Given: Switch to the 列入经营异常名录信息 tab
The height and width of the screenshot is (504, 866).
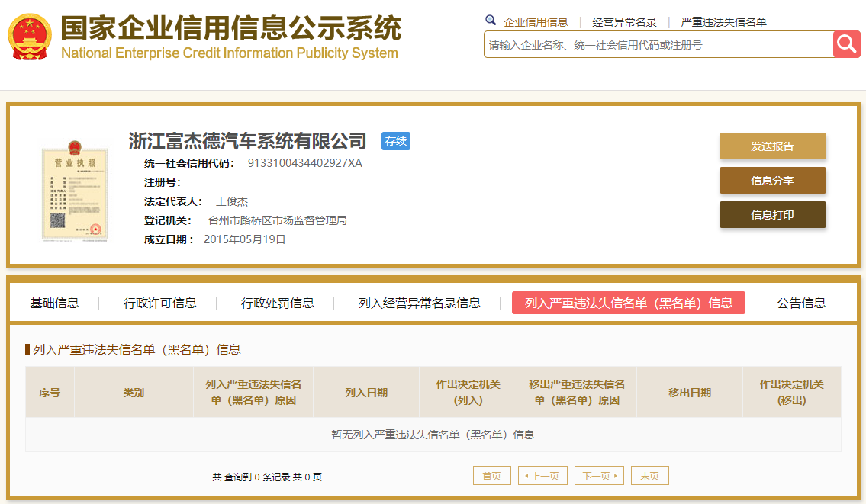Looking at the screenshot, I should [x=419, y=303].
